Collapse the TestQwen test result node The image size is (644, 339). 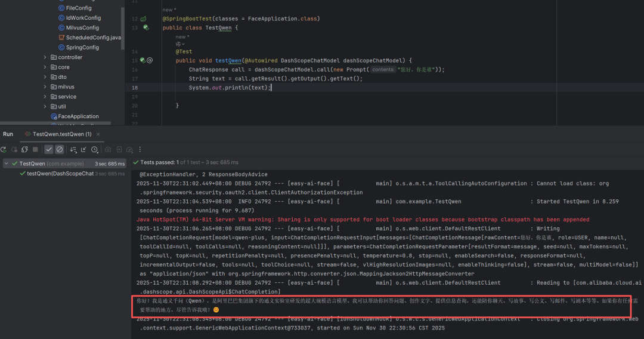point(7,164)
